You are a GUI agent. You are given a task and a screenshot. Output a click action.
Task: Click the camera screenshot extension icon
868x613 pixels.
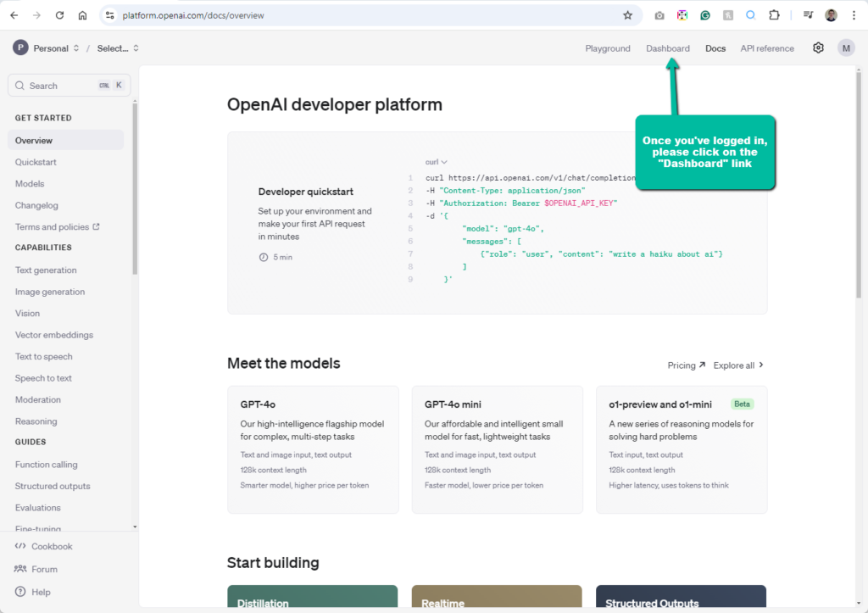[659, 15]
